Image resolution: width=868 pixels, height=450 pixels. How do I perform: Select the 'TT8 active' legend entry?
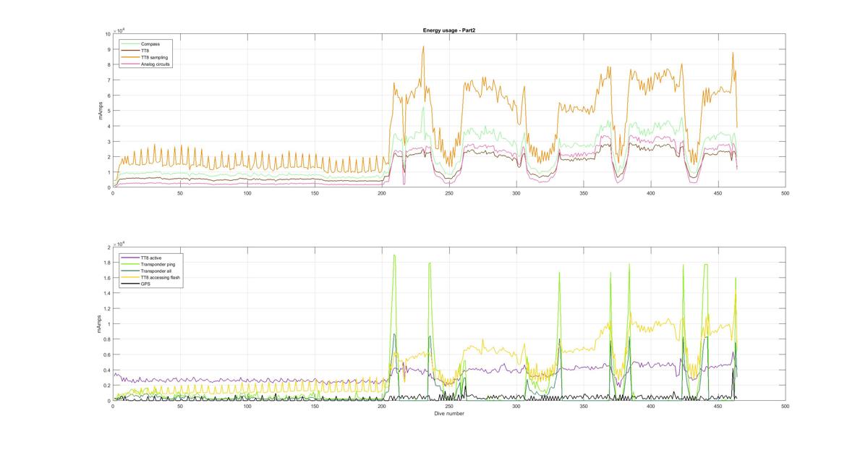152,258
